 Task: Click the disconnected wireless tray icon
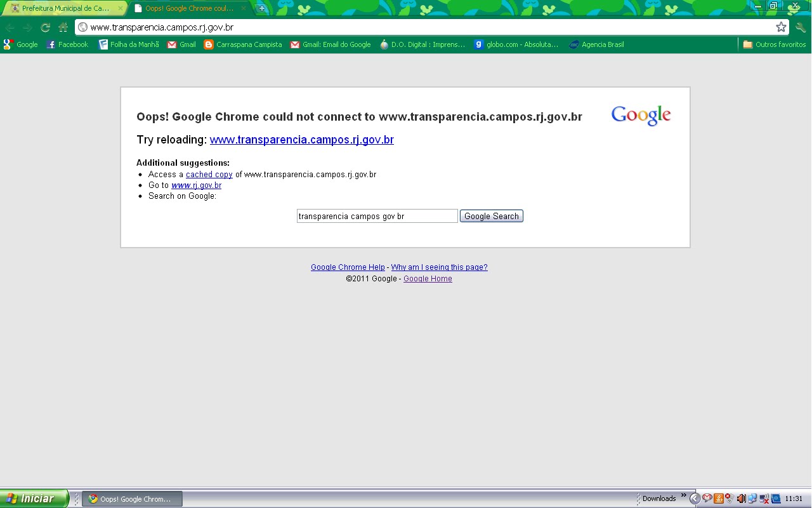coord(764,498)
